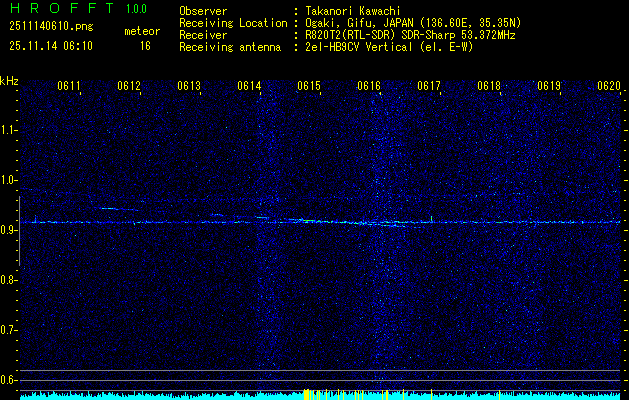Click the 1.0 kHz frequency label
The image size is (629, 400).
(x=8, y=180)
